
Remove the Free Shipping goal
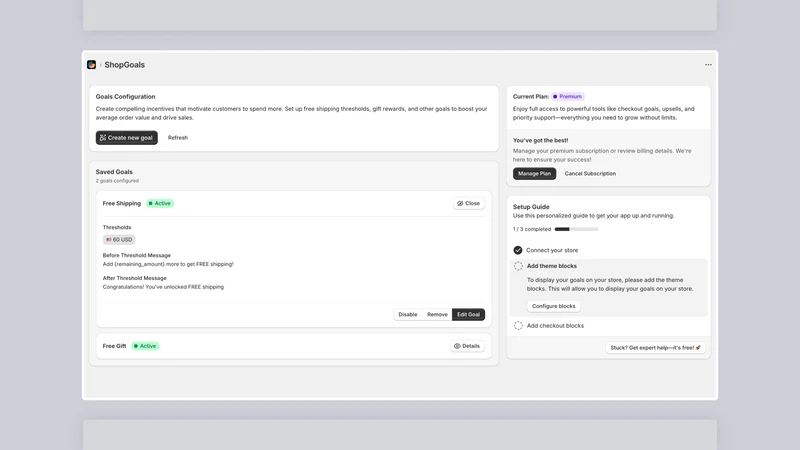click(x=437, y=314)
